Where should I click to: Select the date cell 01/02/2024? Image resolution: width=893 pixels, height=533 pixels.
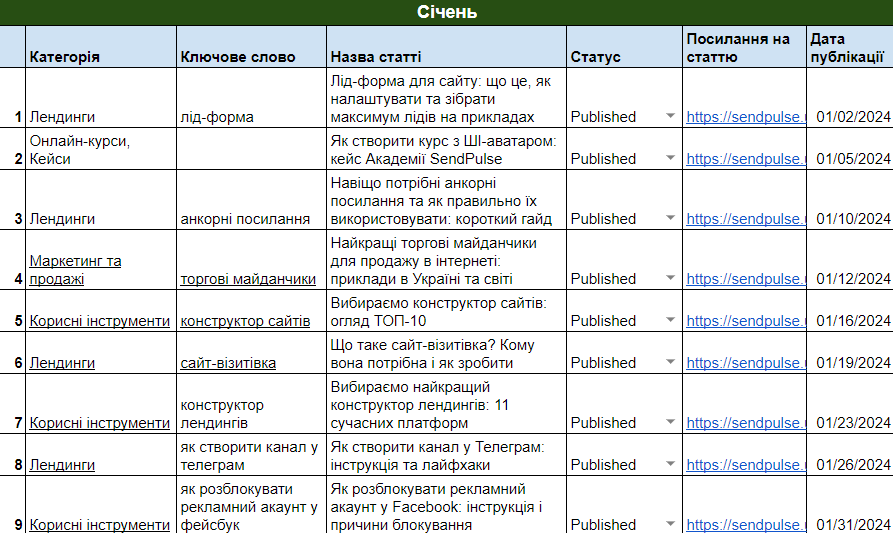coord(850,97)
